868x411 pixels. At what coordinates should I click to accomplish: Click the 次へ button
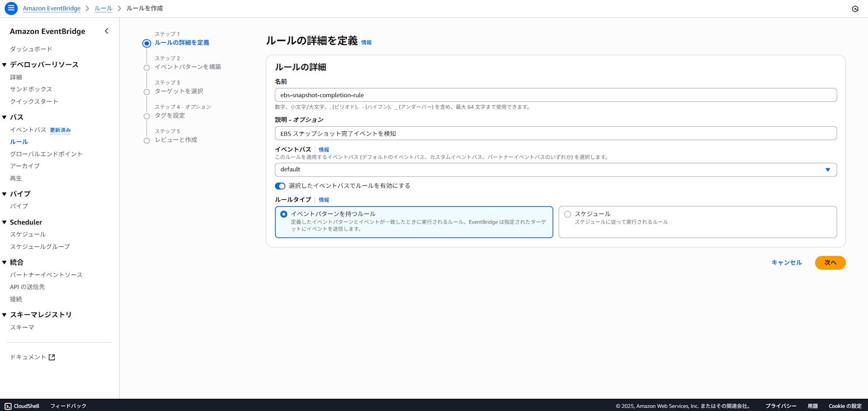pos(830,263)
